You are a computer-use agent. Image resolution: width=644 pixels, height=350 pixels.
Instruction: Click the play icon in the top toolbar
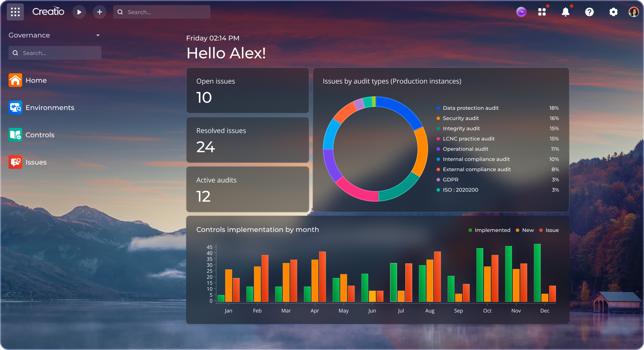(x=79, y=12)
